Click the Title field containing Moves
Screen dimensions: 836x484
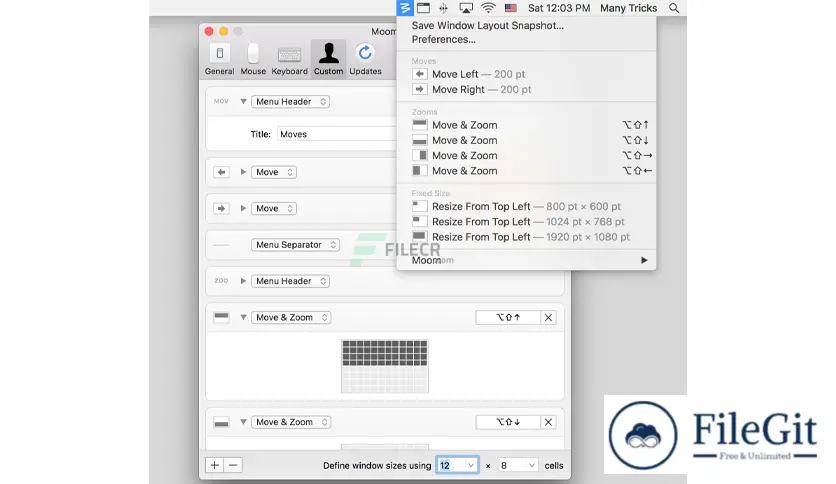click(336, 134)
